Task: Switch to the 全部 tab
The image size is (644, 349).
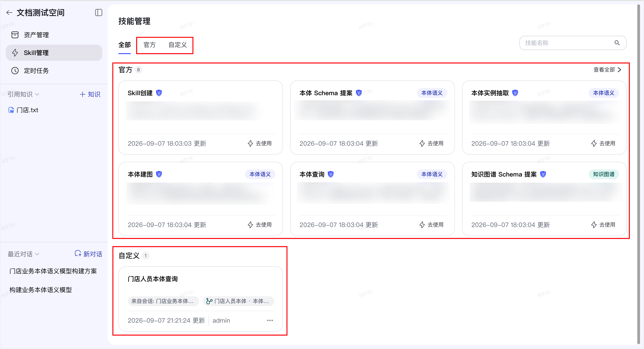Action: pos(125,45)
